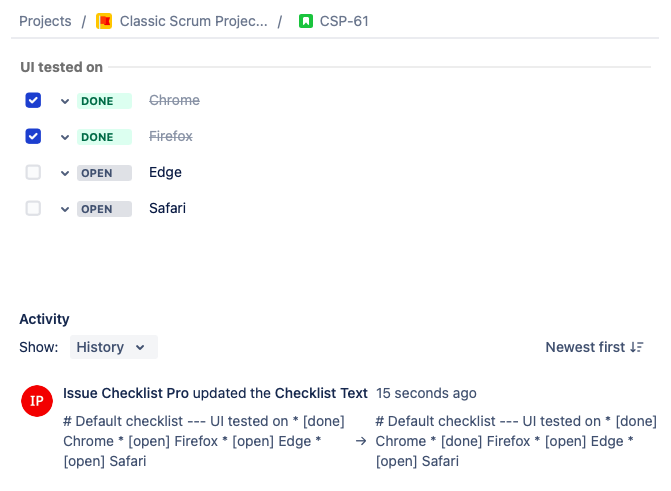The width and height of the screenshot is (671, 491).
Task: Open Classic Scrum Project breadcrumb link
Action: pos(193,21)
